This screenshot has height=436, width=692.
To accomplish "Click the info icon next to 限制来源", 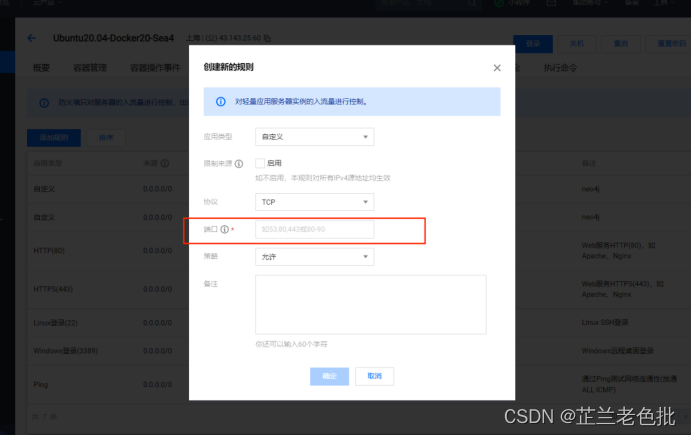I will [x=239, y=164].
